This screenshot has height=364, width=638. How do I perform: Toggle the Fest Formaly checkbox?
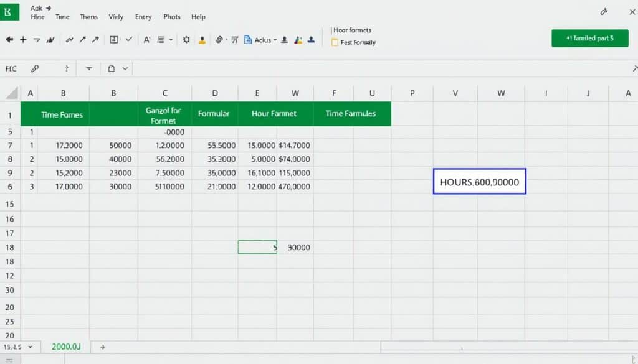tap(335, 42)
